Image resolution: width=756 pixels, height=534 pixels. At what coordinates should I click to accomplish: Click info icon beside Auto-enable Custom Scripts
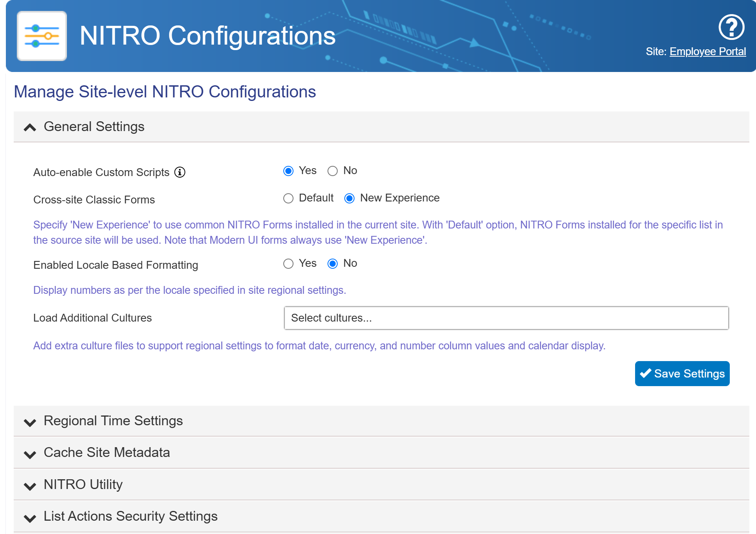180,172
